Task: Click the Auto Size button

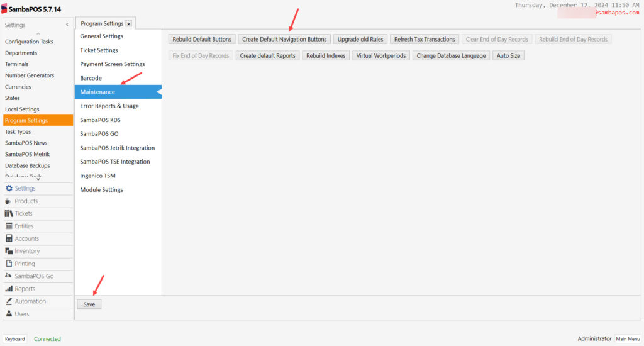Action: (x=508, y=56)
